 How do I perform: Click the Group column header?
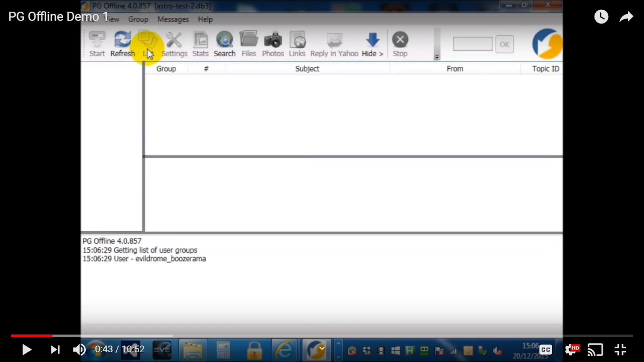pos(166,69)
